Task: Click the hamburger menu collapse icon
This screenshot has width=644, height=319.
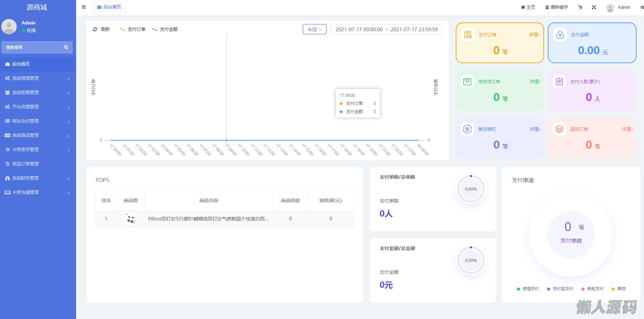Action: [84, 7]
